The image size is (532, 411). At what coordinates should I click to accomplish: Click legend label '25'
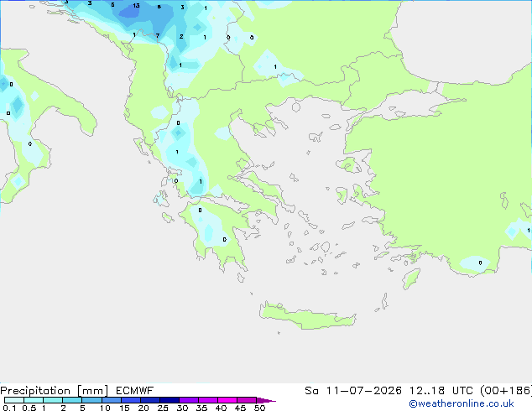pyautogui.click(x=163, y=408)
